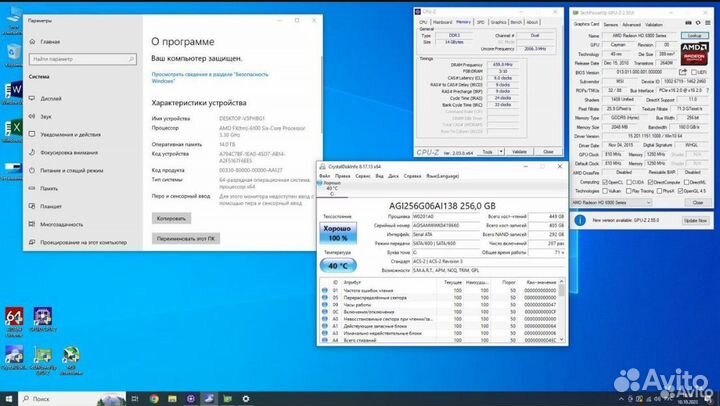The image size is (720, 406).
Task: Toggle the DirectCompute checkbox in GPU-Z
Action: 650,182
